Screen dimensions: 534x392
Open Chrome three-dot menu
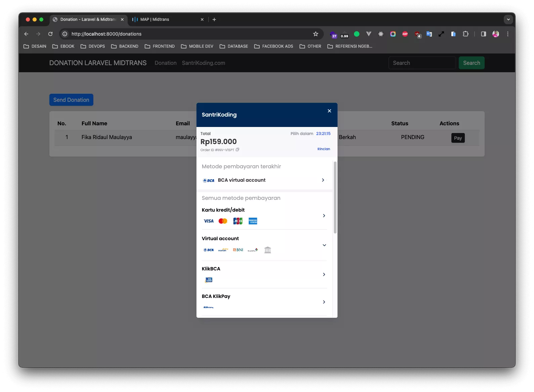(x=508, y=34)
